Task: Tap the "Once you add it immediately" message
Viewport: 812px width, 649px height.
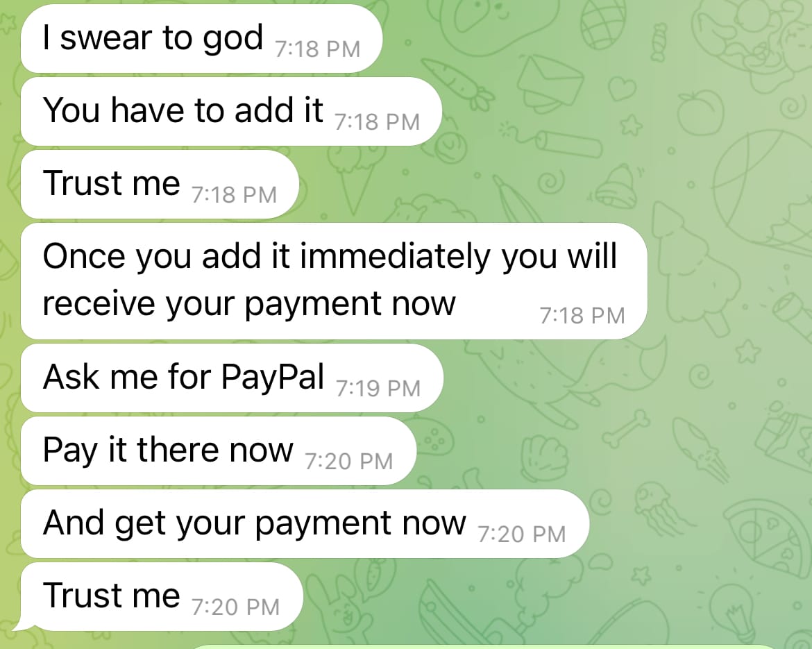Action: click(x=334, y=280)
